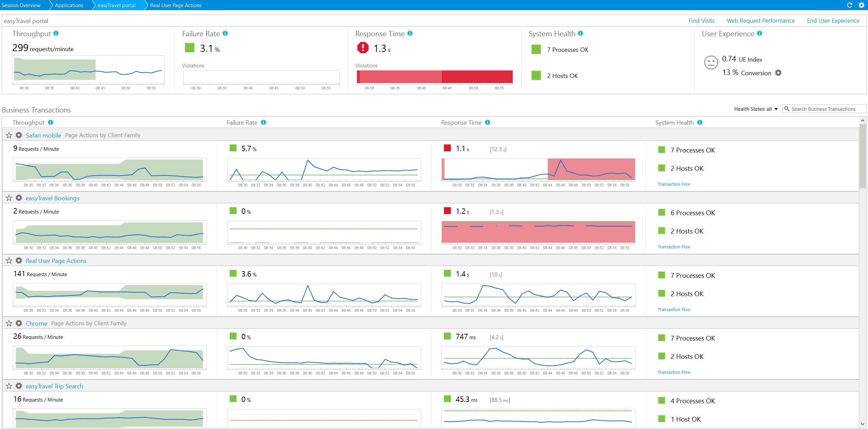The image size is (868, 429).
Task: Open easyTravel Trip Search gear settings
Action: tap(19, 386)
